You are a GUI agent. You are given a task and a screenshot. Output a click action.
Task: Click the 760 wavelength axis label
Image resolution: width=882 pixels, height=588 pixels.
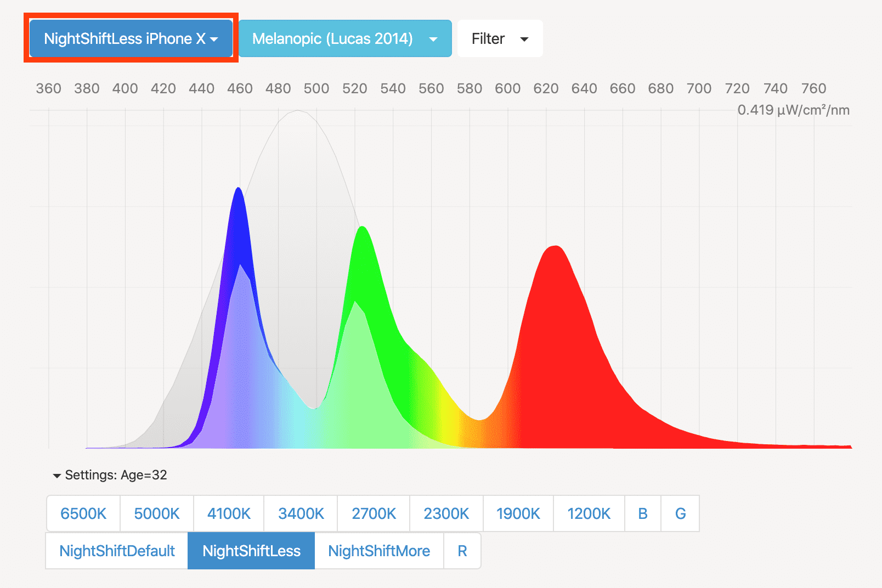click(813, 88)
